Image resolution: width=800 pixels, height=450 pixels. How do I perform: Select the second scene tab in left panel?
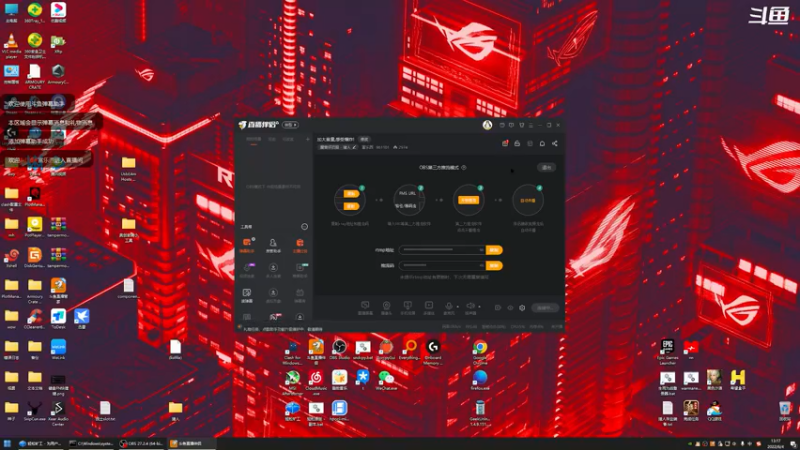[272, 139]
